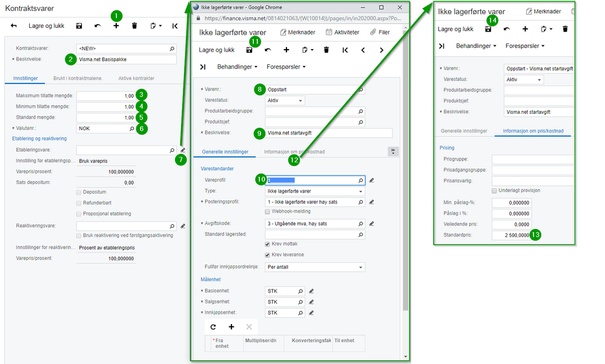Open Aktiviteter in the middle window
Image resolution: width=605 pixels, height=364 pixels.
342,33
